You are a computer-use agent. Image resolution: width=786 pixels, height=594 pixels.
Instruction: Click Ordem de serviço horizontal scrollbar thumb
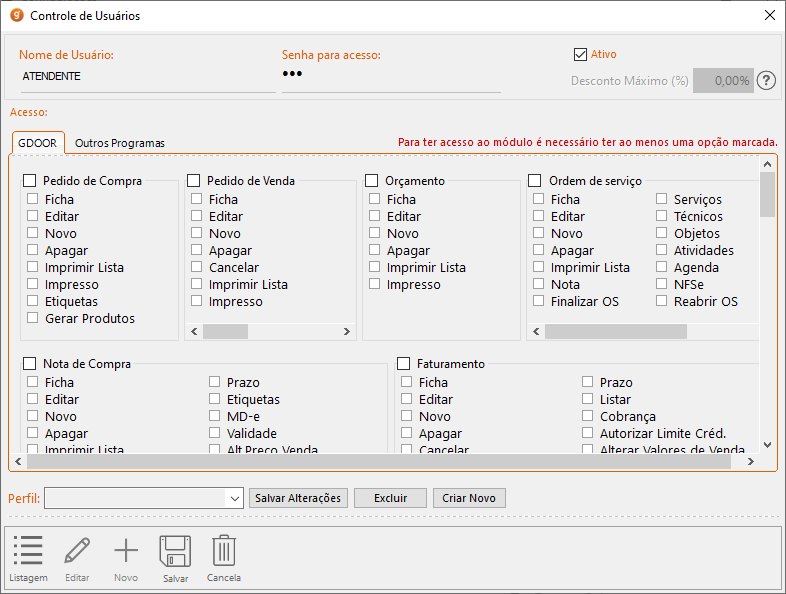point(616,331)
